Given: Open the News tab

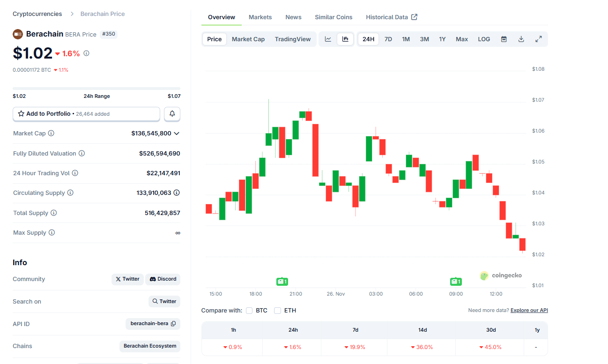Looking at the screenshot, I should click(x=293, y=17).
